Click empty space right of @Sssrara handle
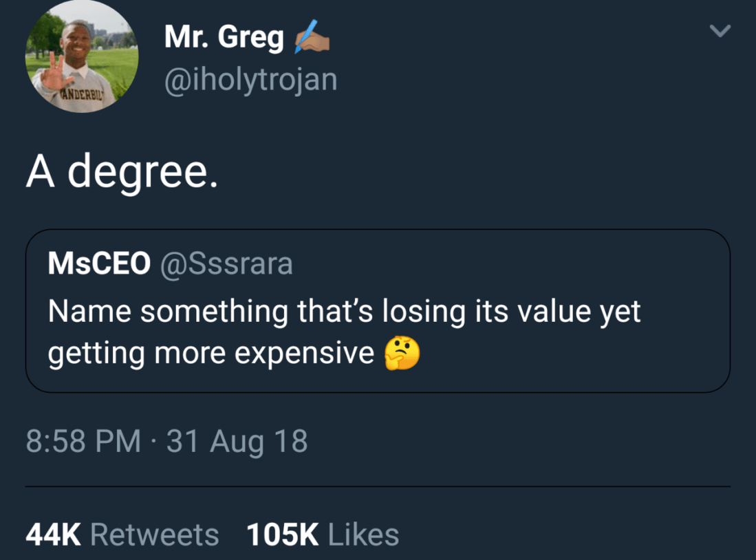 click(x=509, y=264)
